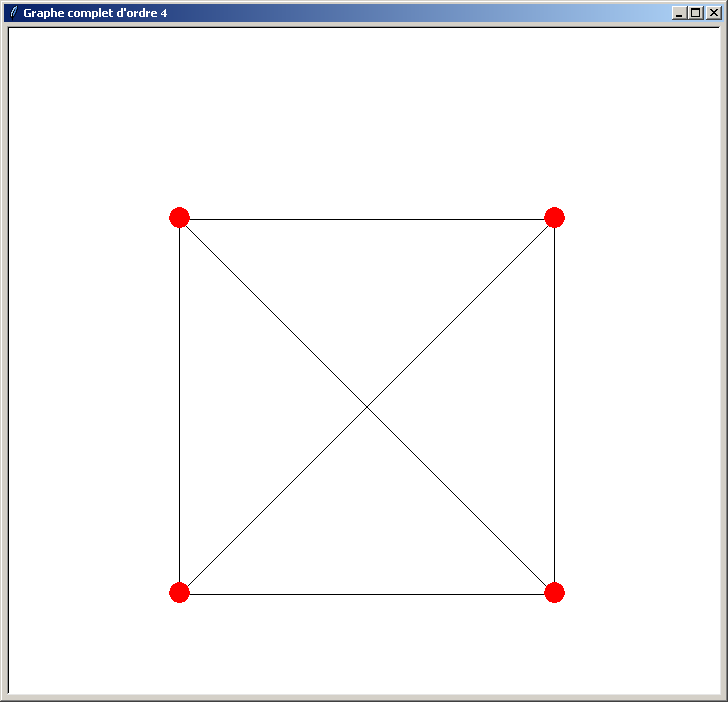Maximize the graph window
728x702 pixels.
point(696,13)
